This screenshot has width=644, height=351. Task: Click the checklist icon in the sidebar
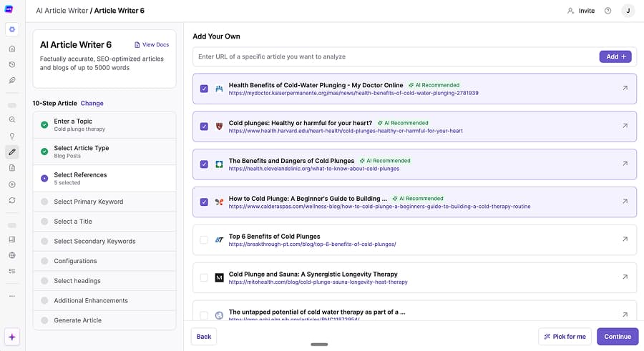[12, 271]
